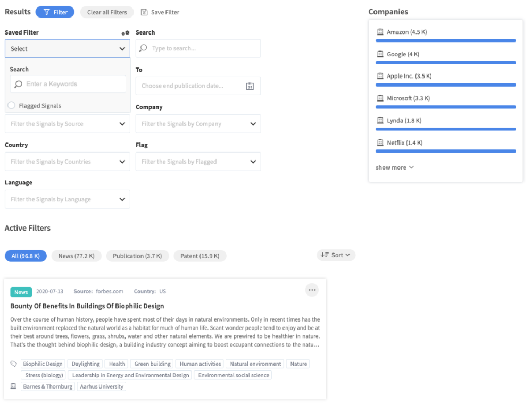Screen dimensions: 532x405
Task: Open the Filter Signals by Countries dropdown
Action: 67,162
